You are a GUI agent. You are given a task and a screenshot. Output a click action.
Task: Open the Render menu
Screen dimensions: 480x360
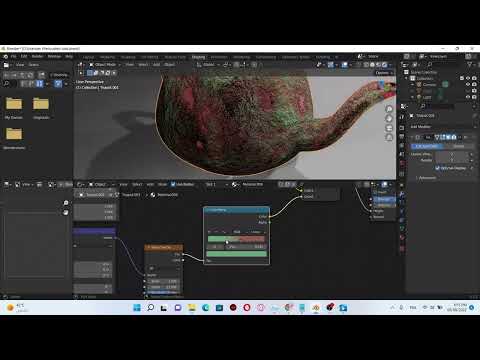pos(37,56)
